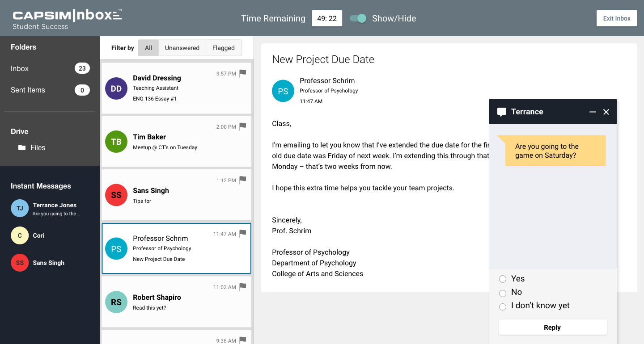
Task: Flag the David Dressing email
Action: (x=243, y=73)
